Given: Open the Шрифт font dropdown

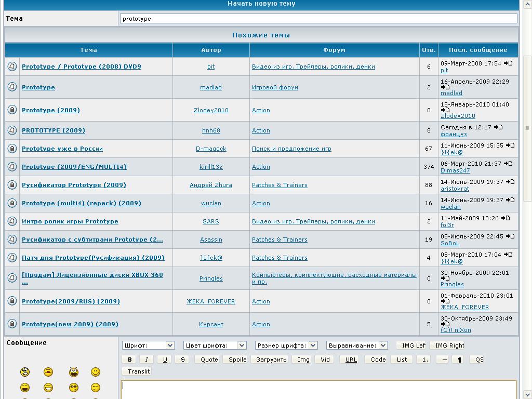Looking at the screenshot, I should [148, 345].
